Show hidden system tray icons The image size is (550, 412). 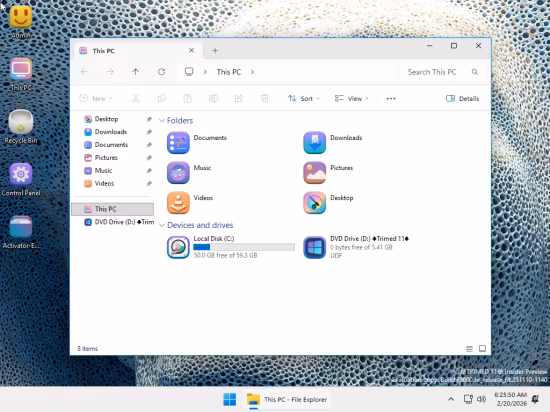click(451, 399)
